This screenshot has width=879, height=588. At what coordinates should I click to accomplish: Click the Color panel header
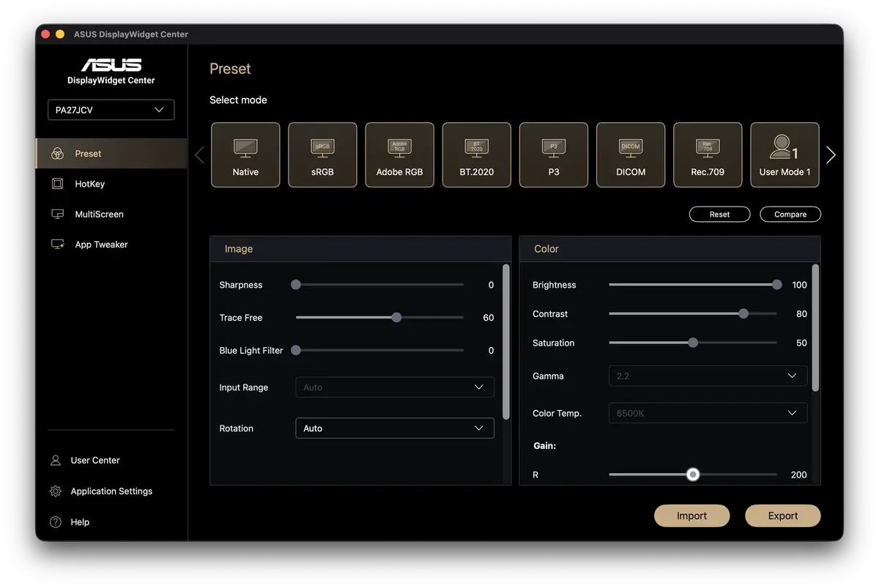click(670, 249)
